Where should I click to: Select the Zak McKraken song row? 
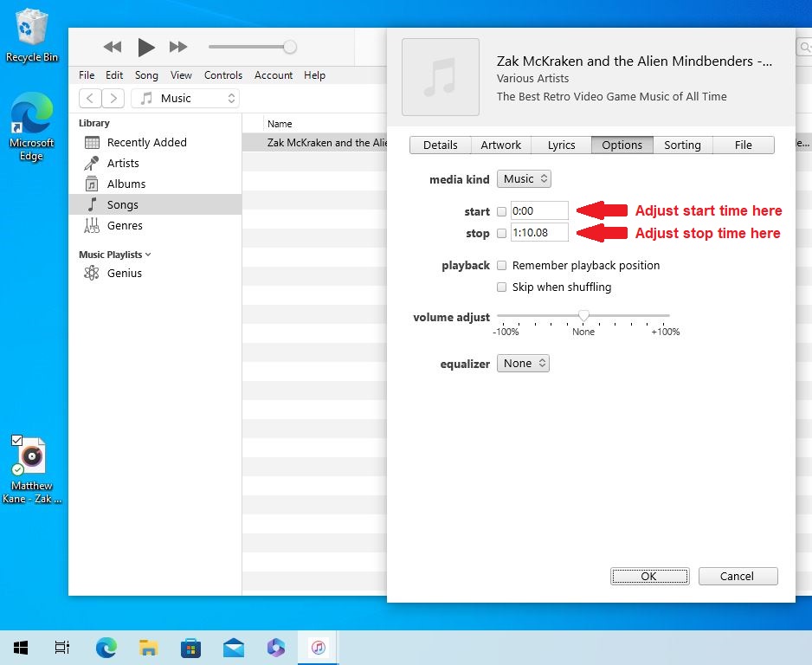coord(315,142)
